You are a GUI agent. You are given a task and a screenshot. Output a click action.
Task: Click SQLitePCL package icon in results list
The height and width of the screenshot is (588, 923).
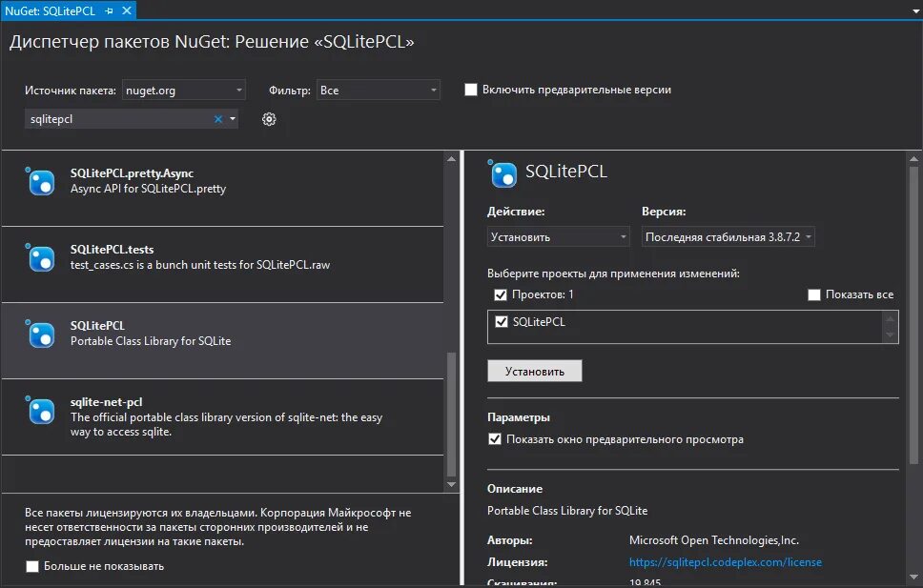click(x=41, y=334)
